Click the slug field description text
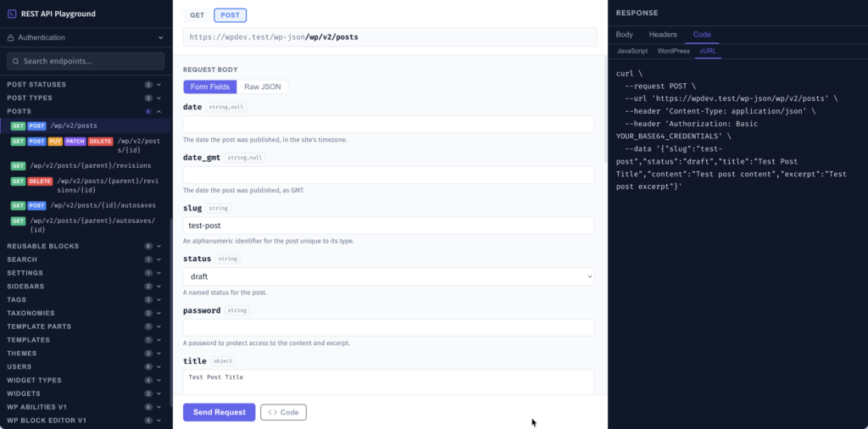Screen dimensions: 868x429 point(269,242)
